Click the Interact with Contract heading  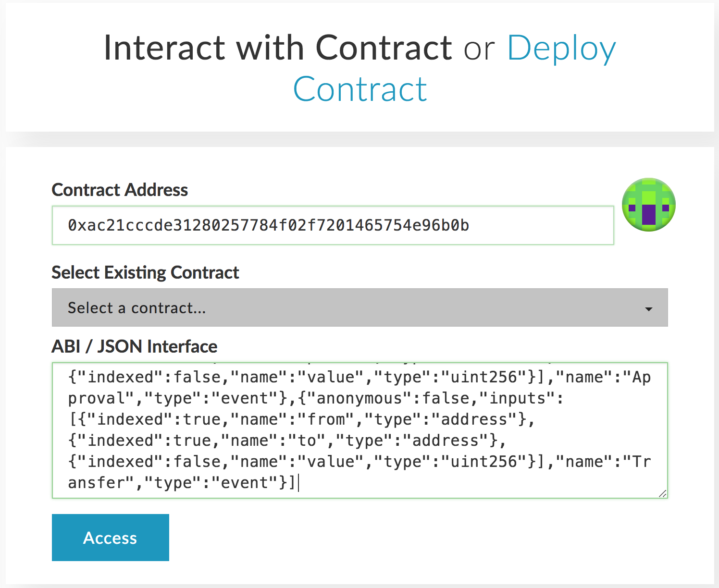click(x=277, y=48)
